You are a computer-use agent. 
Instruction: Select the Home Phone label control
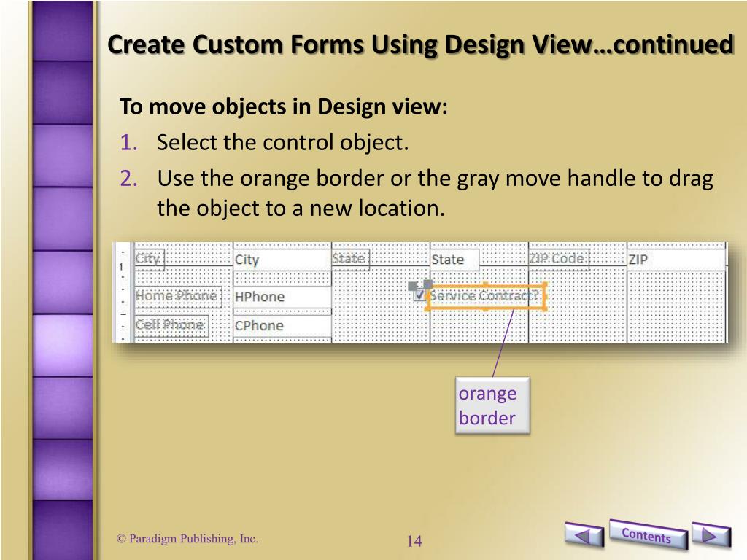click(x=178, y=297)
